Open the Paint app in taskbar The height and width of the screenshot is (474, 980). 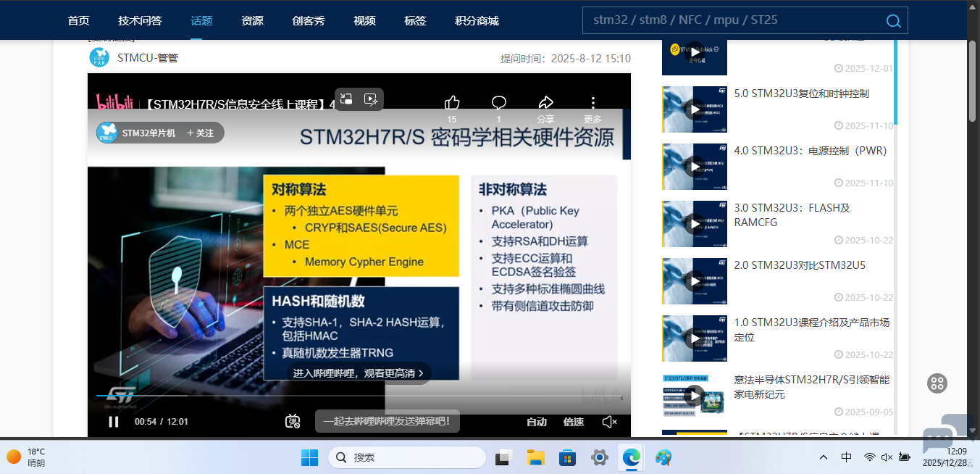(663, 457)
